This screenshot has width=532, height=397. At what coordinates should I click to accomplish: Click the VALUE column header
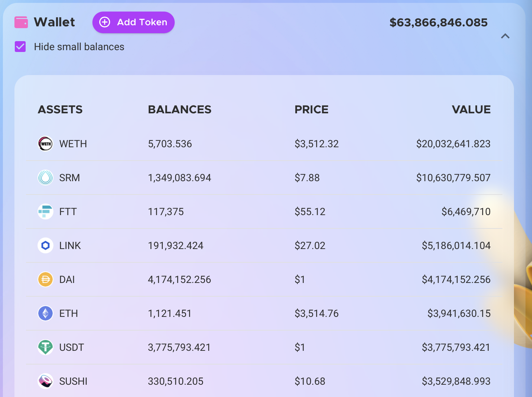point(471,109)
